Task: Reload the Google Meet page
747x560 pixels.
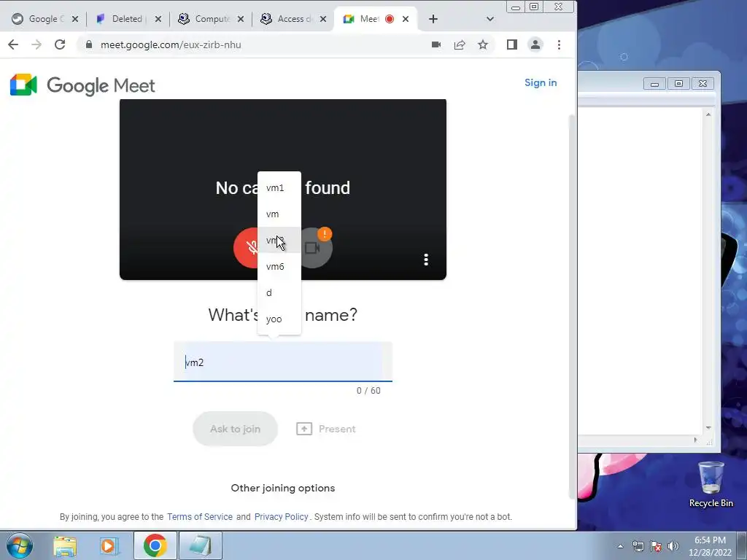Action: click(x=60, y=44)
